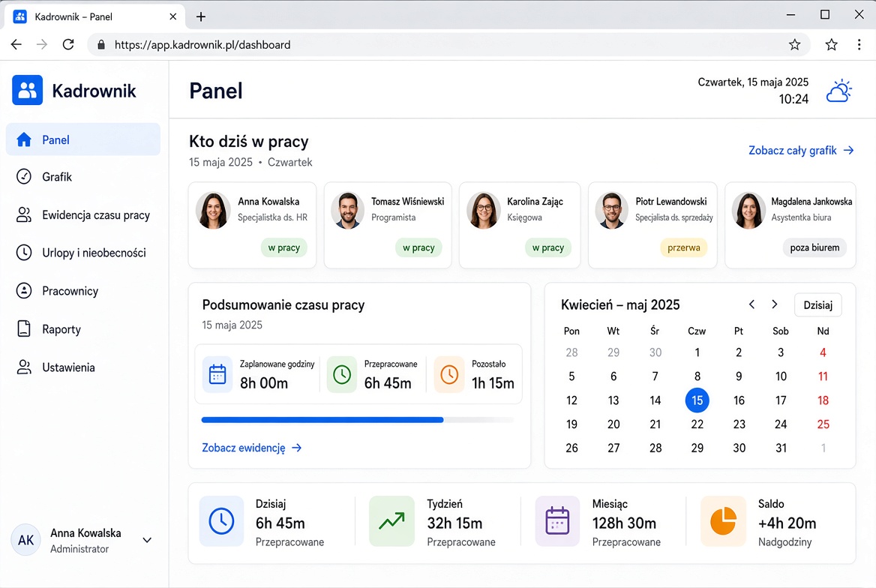Open Karolina Zając's employee photo
The height and width of the screenshot is (588, 876).
(483, 211)
